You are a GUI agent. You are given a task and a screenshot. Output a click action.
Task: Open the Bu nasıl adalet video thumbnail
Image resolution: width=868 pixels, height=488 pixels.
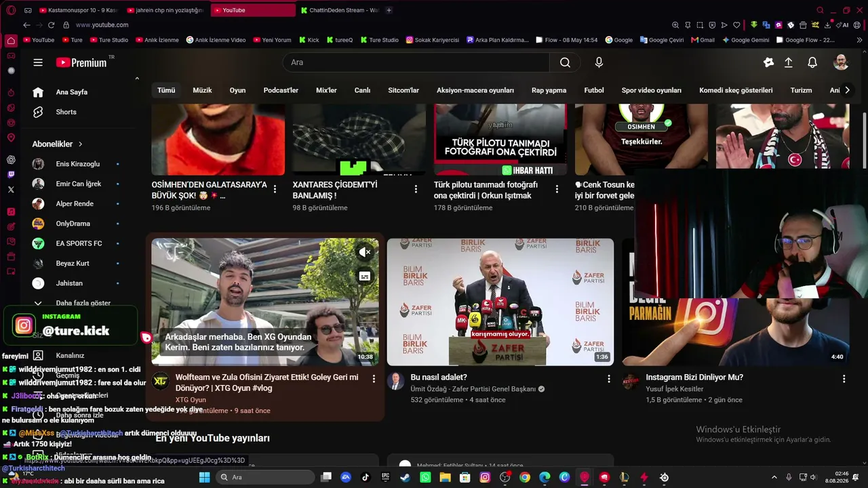coord(500,302)
